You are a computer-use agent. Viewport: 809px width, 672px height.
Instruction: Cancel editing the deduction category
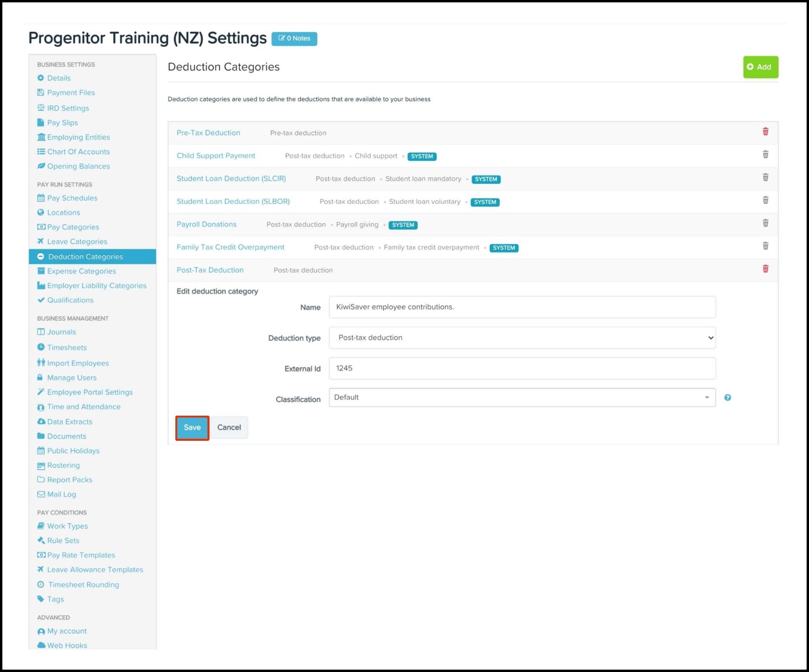[x=229, y=427]
